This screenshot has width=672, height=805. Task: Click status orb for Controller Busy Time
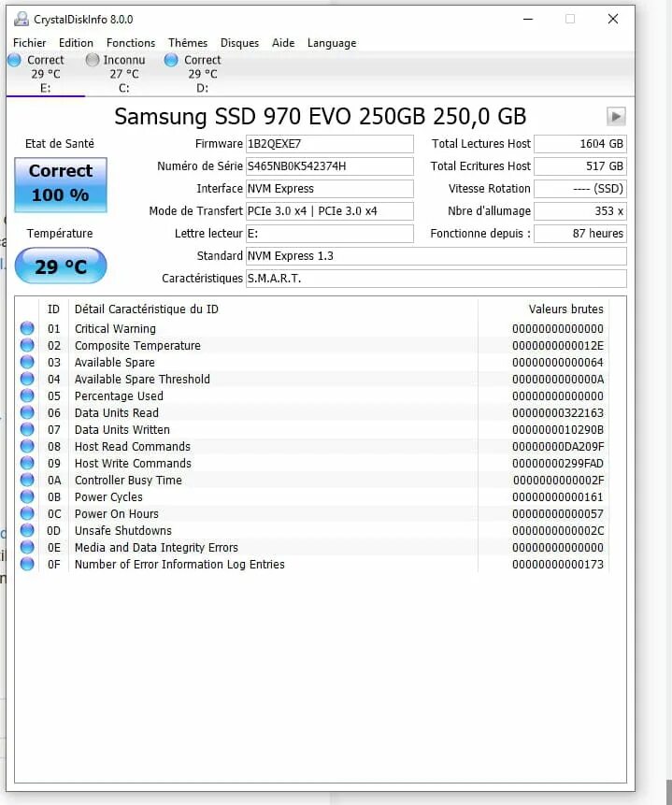(x=27, y=480)
